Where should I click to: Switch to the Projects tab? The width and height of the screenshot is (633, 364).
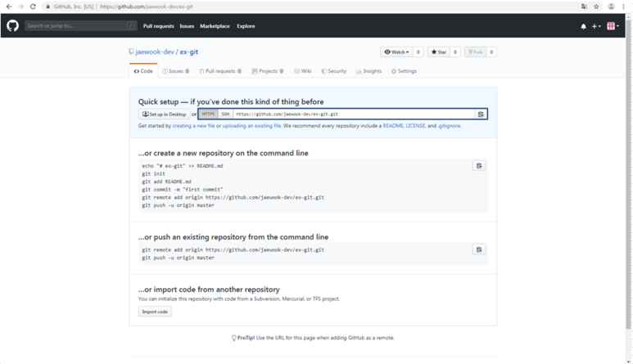(268, 71)
